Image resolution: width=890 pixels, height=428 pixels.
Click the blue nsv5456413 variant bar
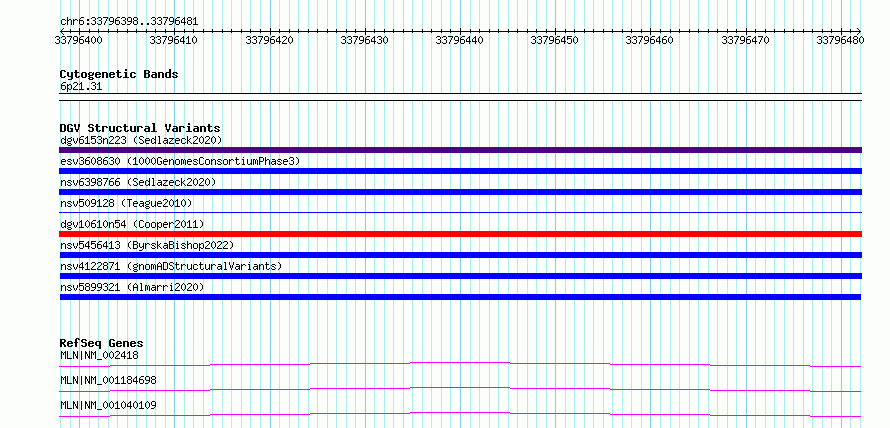pyautogui.click(x=460, y=255)
